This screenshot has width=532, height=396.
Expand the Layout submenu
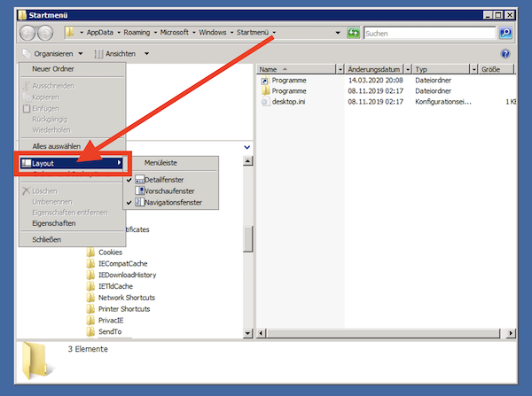tap(71, 163)
